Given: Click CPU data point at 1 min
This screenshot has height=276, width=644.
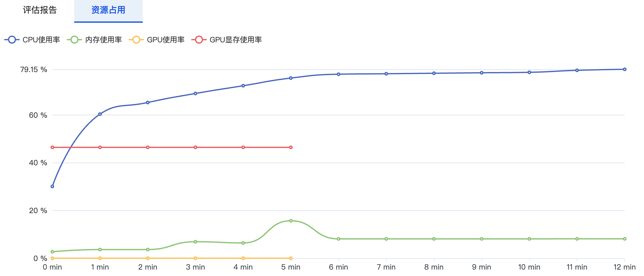Looking at the screenshot, I should tap(100, 114).
